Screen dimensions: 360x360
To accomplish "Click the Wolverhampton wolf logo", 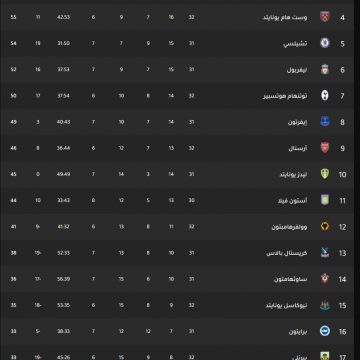I will (325, 226).
